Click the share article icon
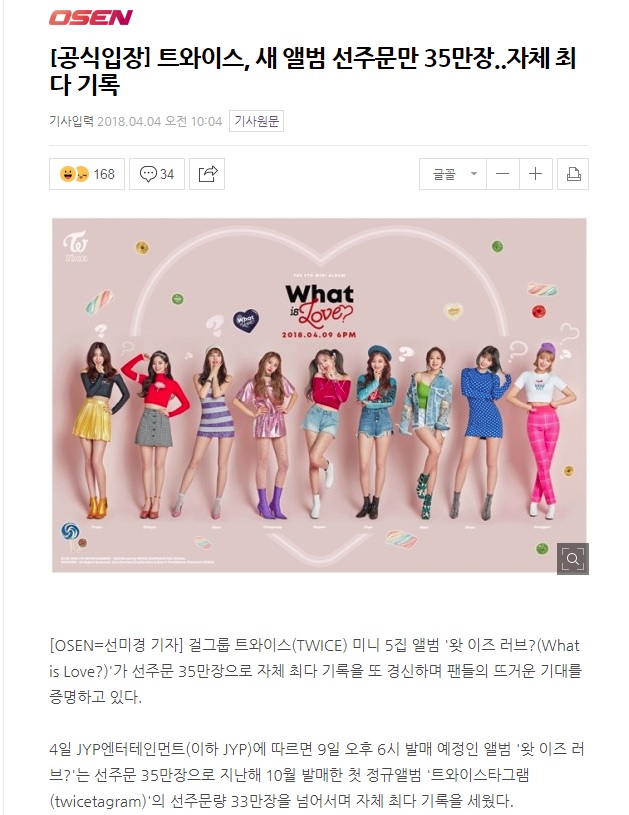This screenshot has width=629, height=815. [x=207, y=174]
